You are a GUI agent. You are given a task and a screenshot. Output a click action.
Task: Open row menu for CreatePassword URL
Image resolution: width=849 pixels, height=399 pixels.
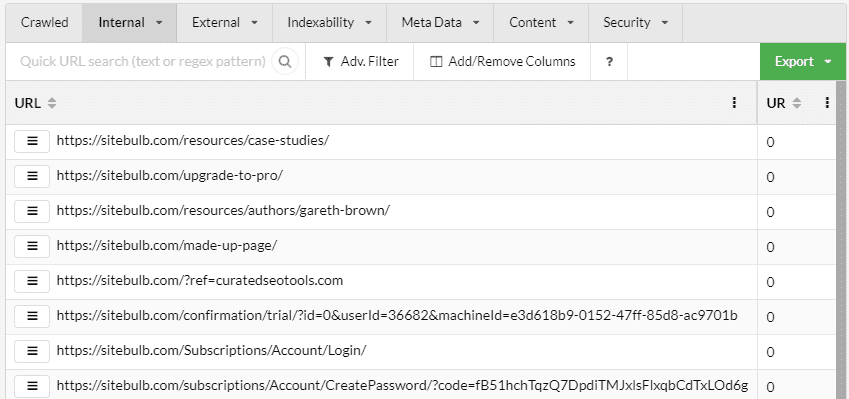tap(32, 386)
